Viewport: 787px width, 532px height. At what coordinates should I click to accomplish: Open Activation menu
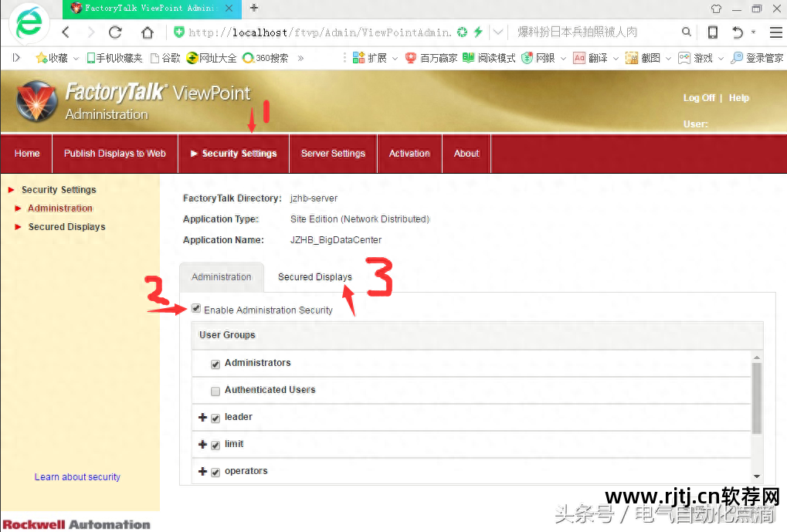[409, 154]
